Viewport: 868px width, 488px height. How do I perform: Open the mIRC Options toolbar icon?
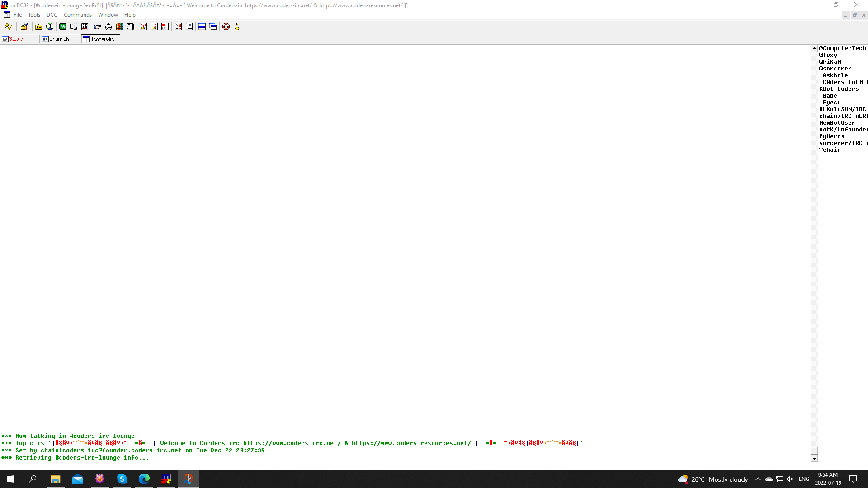tap(24, 27)
